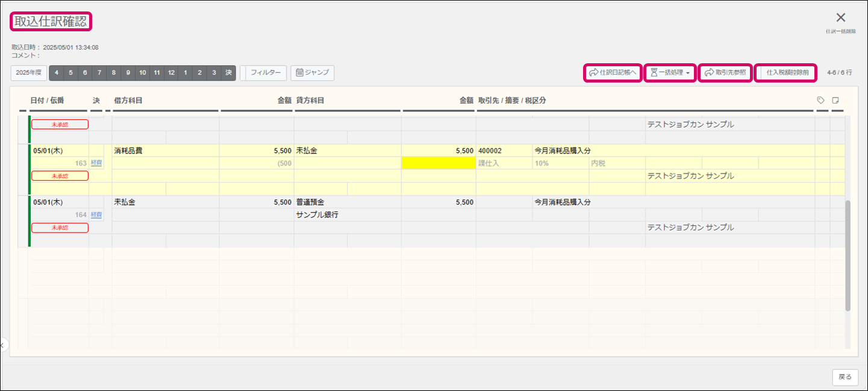Open 取引先参照 with the arrow icon
The height and width of the screenshot is (391, 868).
(725, 73)
